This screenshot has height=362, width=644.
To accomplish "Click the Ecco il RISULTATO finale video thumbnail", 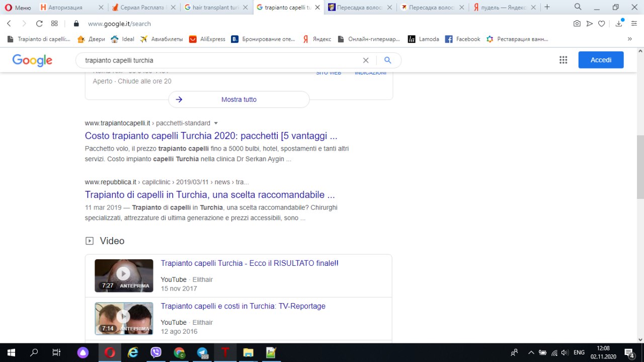I will coord(124,275).
